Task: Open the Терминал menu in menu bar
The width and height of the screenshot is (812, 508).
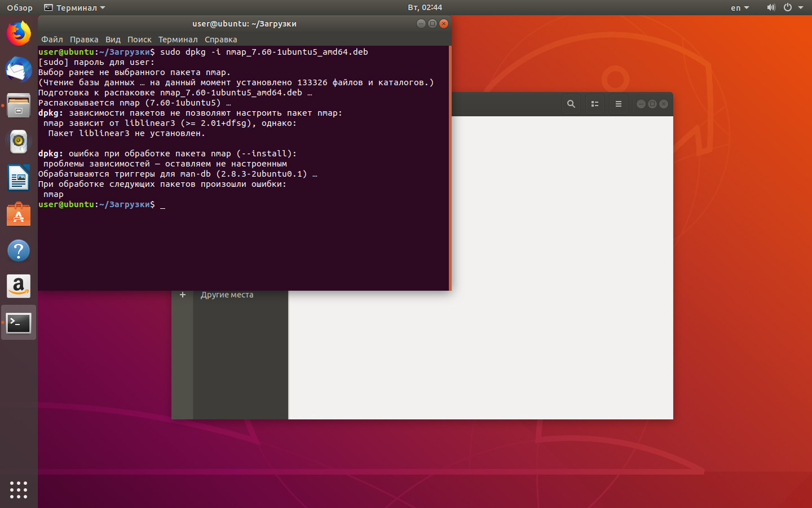Action: 178,40
